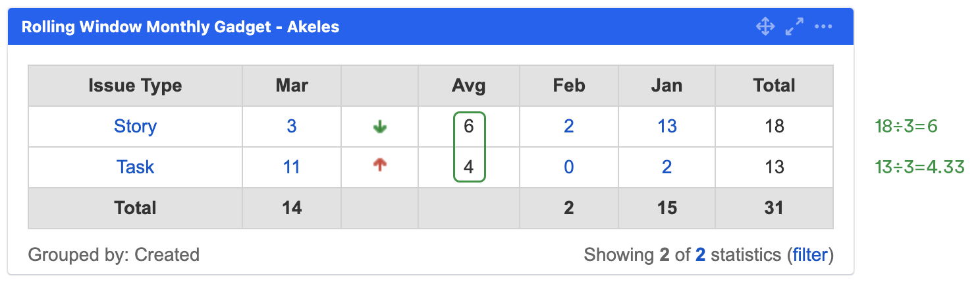Click Story count 13 for January
The width and height of the screenshot is (980, 282).
click(x=667, y=127)
